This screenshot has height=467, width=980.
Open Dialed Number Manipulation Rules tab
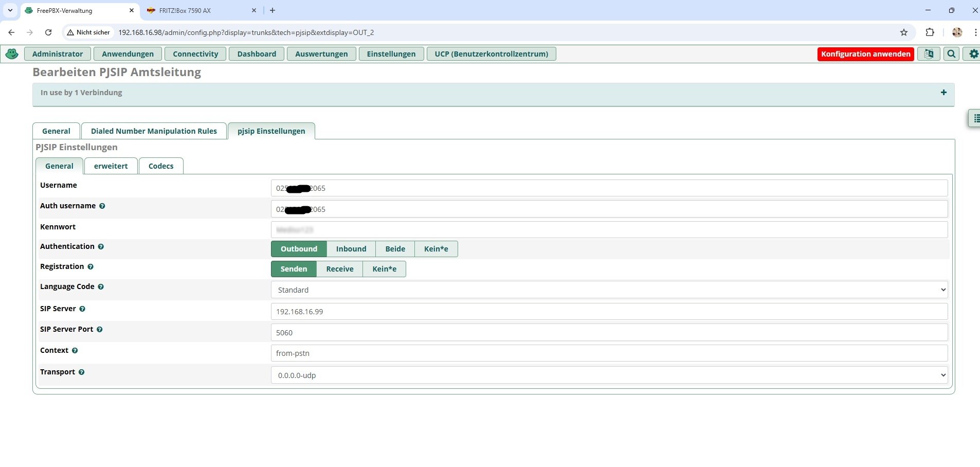tap(154, 131)
